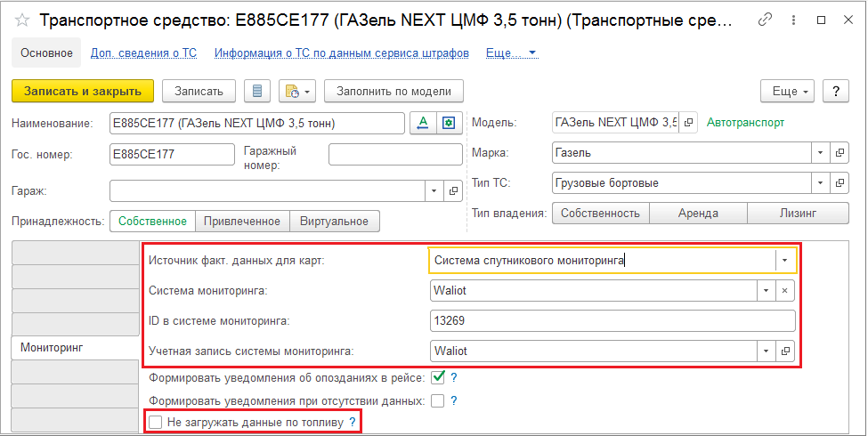
Task: Switch to Доп. сведения о ТС tab
Action: coord(143,53)
